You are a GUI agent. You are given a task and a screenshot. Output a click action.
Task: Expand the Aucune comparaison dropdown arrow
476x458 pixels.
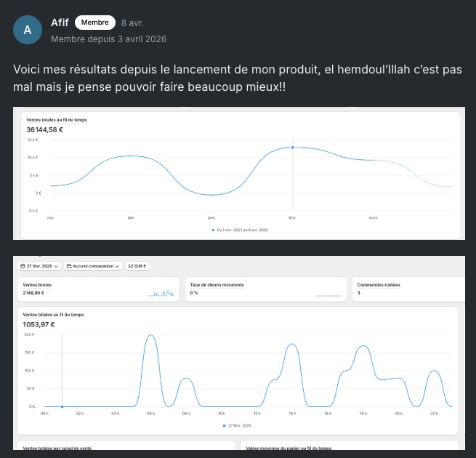tap(118, 266)
